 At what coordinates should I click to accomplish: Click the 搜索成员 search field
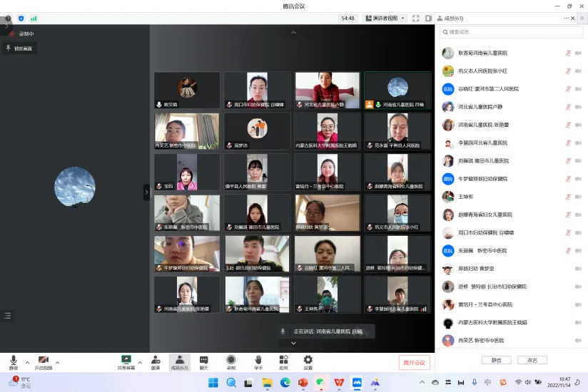(x=510, y=32)
